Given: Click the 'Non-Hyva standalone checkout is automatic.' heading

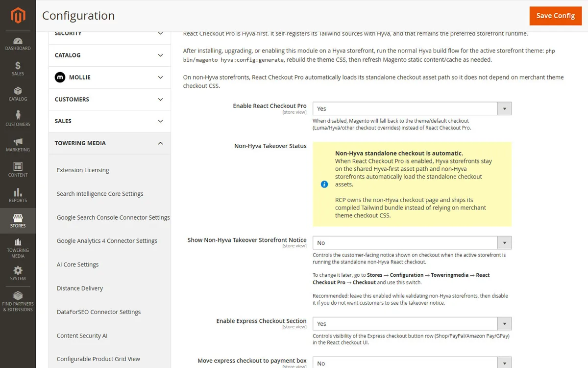Looking at the screenshot, I should click(x=399, y=154).
